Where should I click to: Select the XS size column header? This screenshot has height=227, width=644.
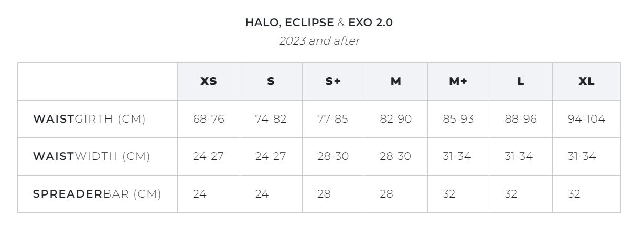point(209,82)
